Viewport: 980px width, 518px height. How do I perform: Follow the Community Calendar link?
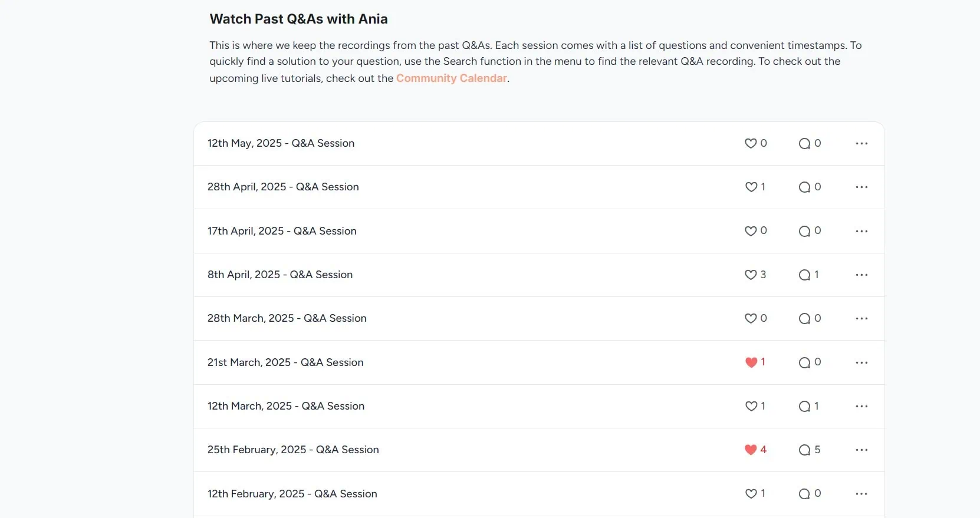click(x=451, y=78)
